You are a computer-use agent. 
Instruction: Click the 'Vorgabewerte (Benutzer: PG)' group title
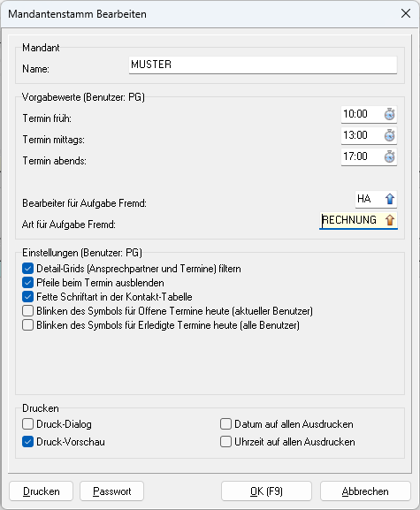click(83, 97)
